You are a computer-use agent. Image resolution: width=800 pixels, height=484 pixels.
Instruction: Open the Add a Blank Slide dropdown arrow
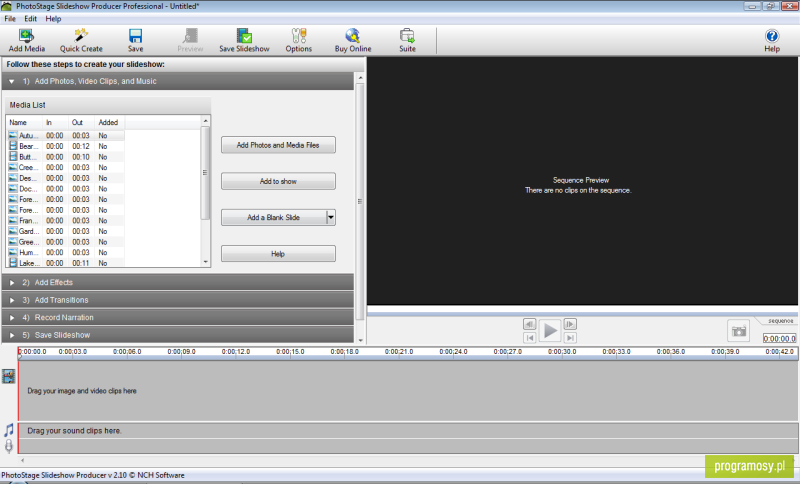[331, 218]
